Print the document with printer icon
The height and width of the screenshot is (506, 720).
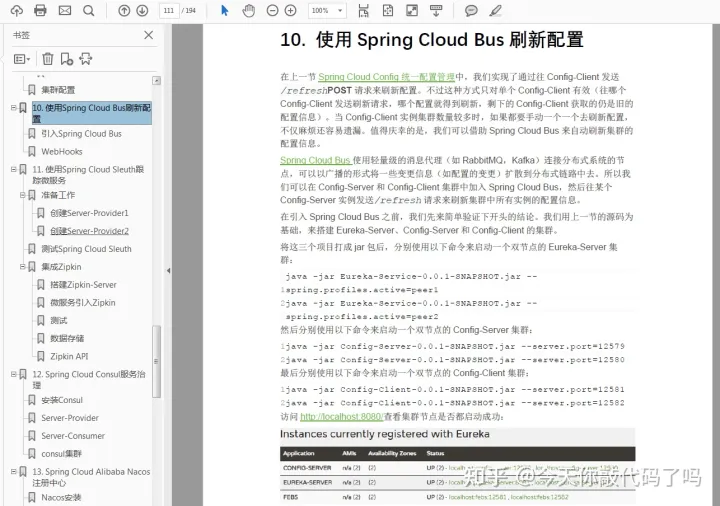click(x=40, y=11)
